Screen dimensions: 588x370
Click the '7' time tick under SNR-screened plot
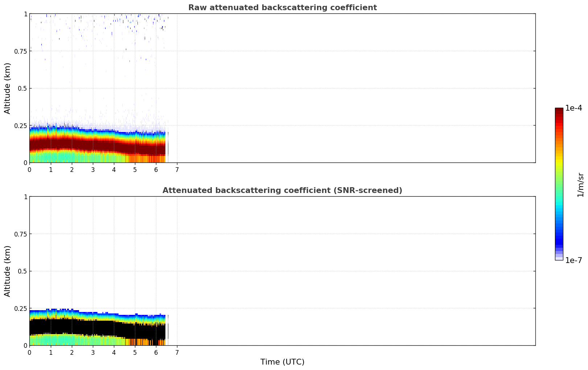coord(177,352)
